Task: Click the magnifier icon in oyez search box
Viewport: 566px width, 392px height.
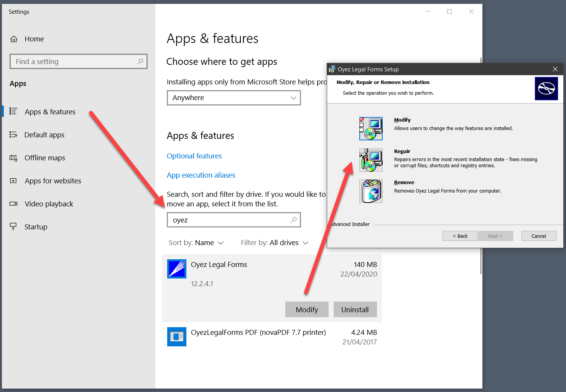Action: [294, 220]
